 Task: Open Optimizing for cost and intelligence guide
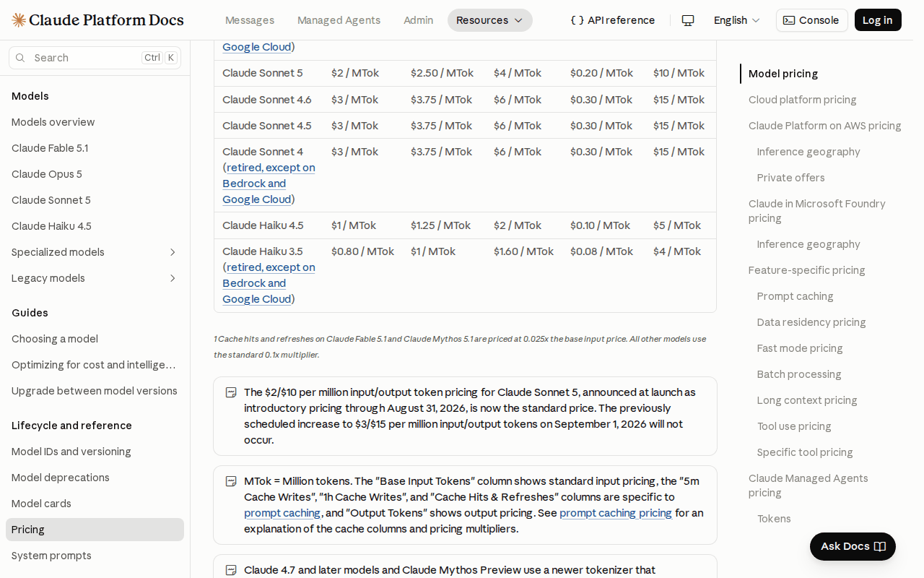(x=95, y=365)
